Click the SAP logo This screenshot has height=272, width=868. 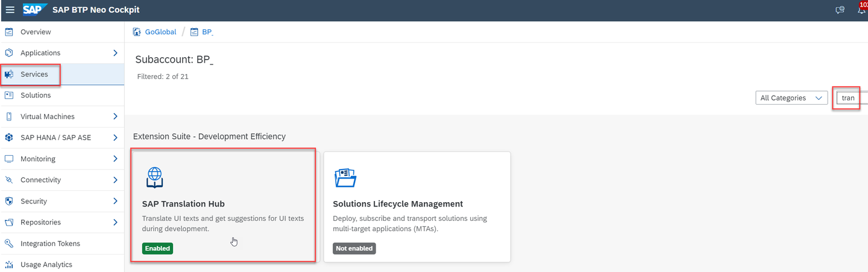(x=35, y=10)
